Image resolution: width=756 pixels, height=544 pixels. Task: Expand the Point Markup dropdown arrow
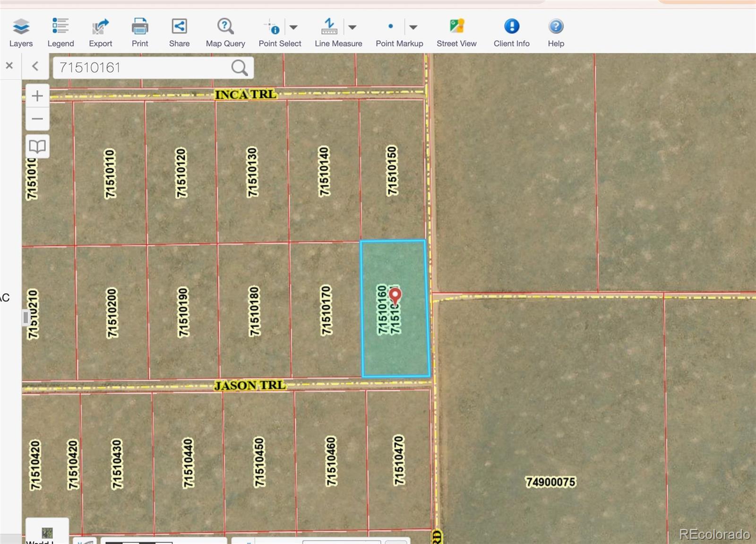tap(413, 27)
